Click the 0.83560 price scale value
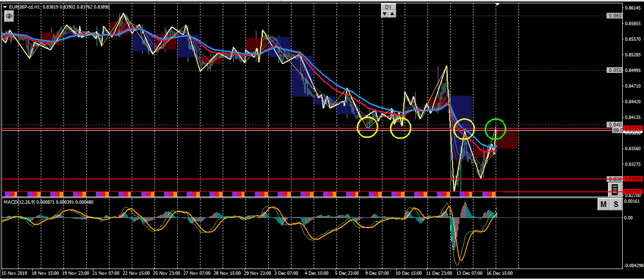Image resolution: width=644 pixels, height=279 pixels. point(634,149)
